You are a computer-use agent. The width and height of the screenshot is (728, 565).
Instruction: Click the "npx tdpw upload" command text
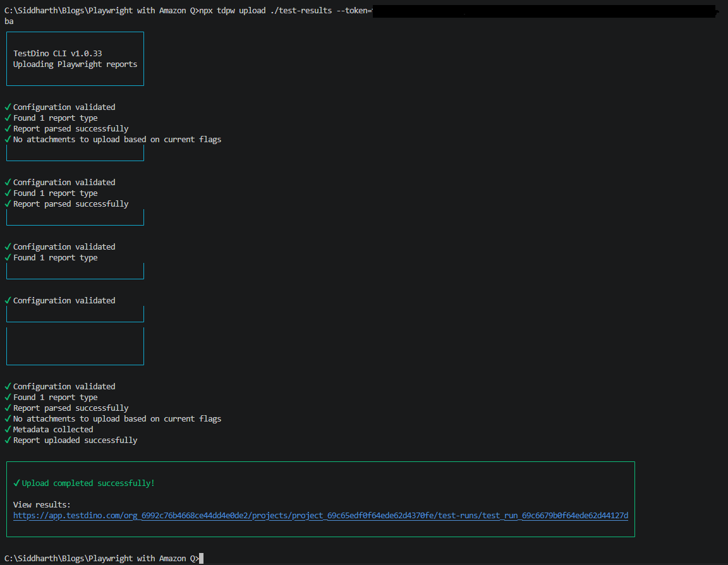(236, 11)
